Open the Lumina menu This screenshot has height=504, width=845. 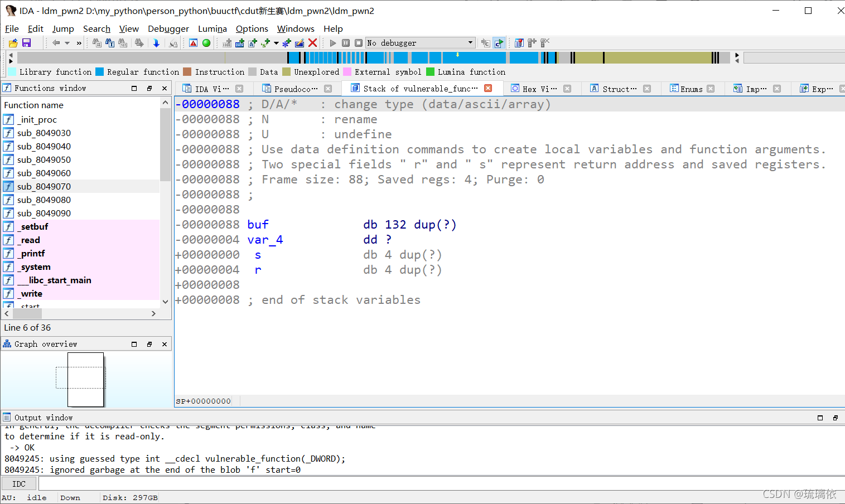coord(213,28)
